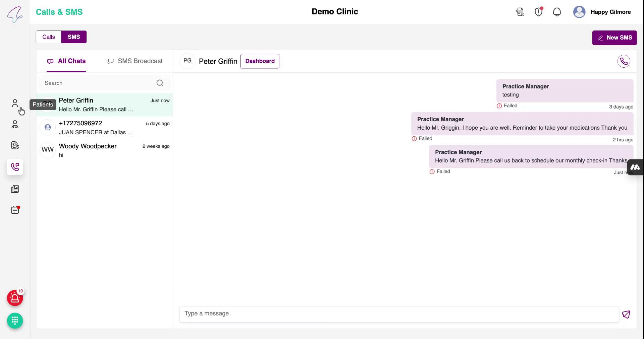Open the Patients section from the sidebar

tap(15, 103)
